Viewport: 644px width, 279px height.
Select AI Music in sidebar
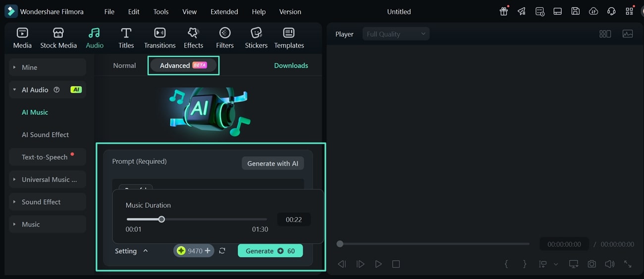click(x=35, y=112)
